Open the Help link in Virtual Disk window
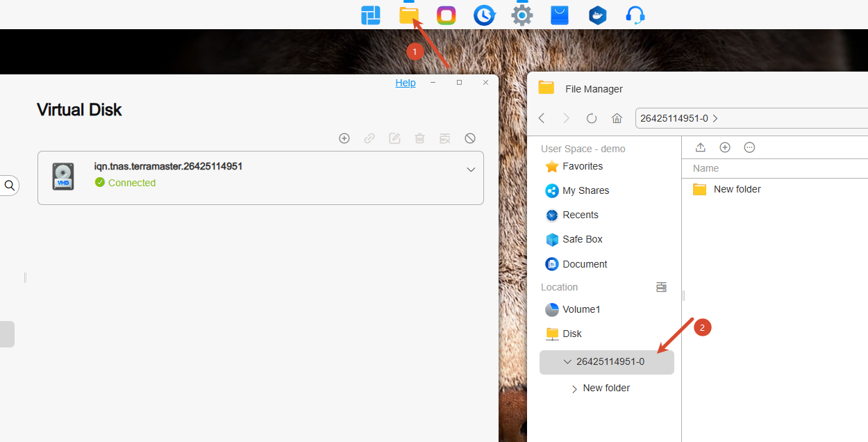This screenshot has width=868, height=442. [x=406, y=83]
